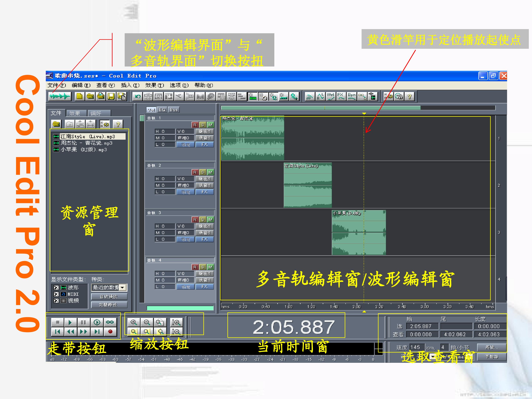Open the 输出1 output selector on track 1
Screen dimensions: 532x399
point(205,131)
